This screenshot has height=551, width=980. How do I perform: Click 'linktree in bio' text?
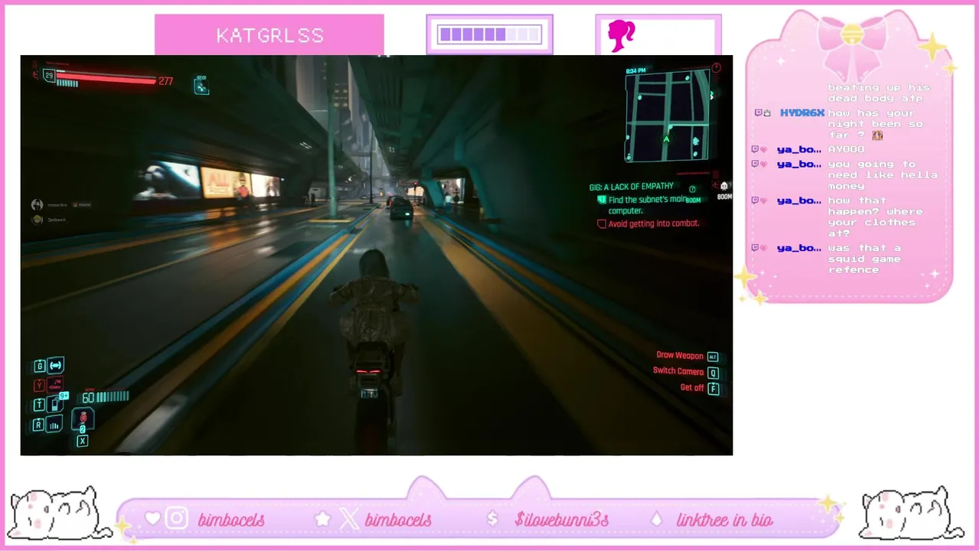[724, 520]
